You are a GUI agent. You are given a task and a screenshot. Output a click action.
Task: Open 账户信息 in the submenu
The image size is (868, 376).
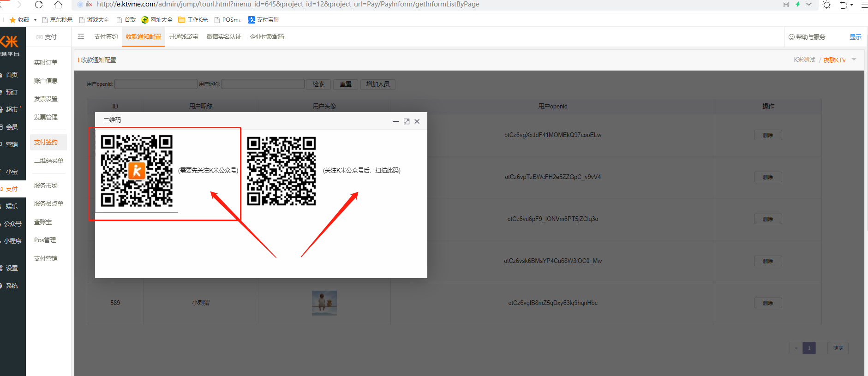(x=46, y=81)
